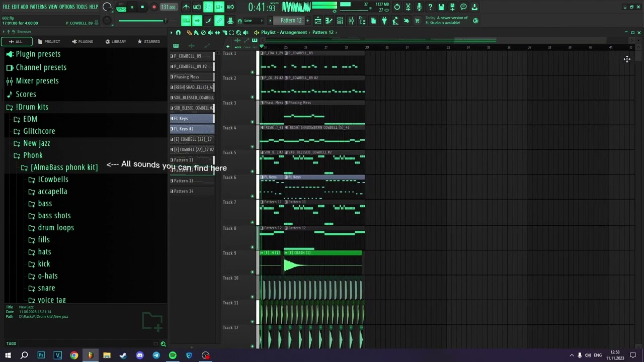Image resolution: width=644 pixels, height=362 pixels.
Task: Open the EDIT menu
Action: [x=15, y=7]
